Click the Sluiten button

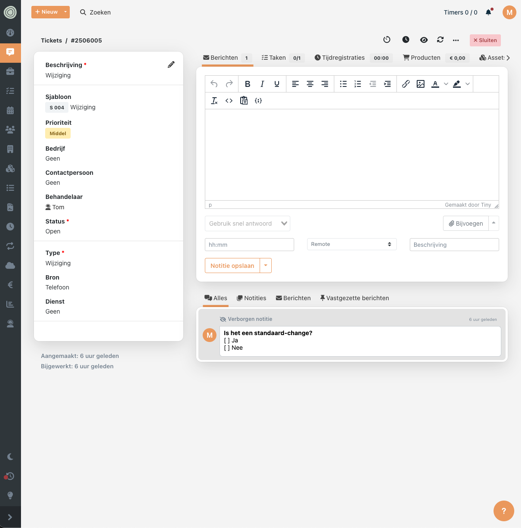coord(485,40)
